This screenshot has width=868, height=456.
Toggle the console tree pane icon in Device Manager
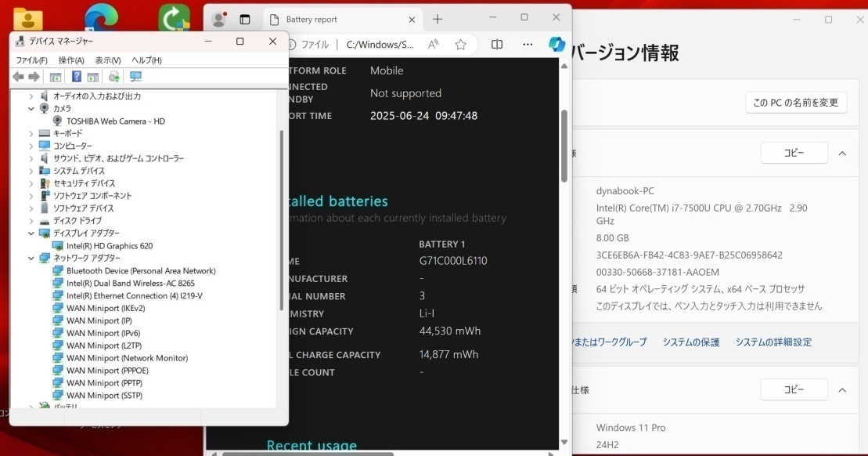[56, 77]
